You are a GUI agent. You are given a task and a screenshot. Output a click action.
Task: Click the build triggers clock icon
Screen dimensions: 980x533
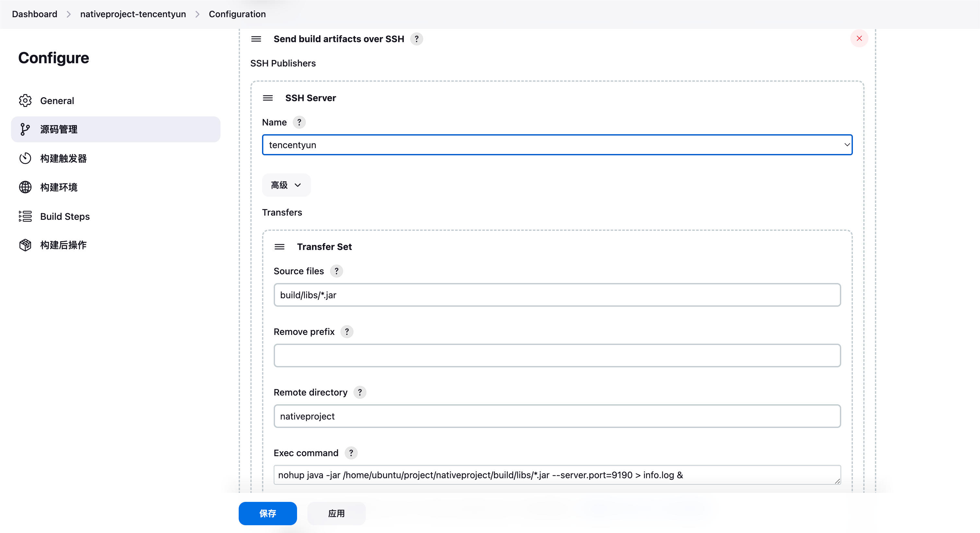(25, 158)
